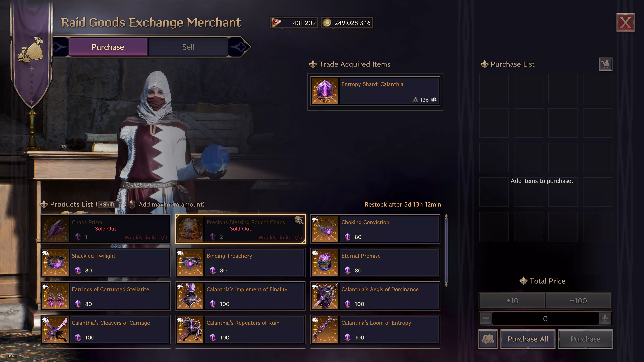The height and width of the screenshot is (362, 644).
Task: Select the Purchase tab
Action: click(x=108, y=47)
